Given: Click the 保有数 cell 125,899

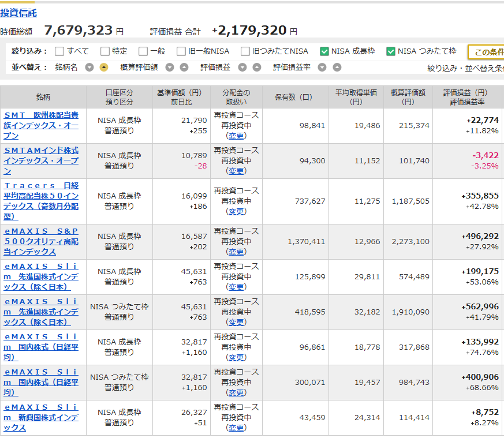Looking at the screenshot, I should [310, 276].
